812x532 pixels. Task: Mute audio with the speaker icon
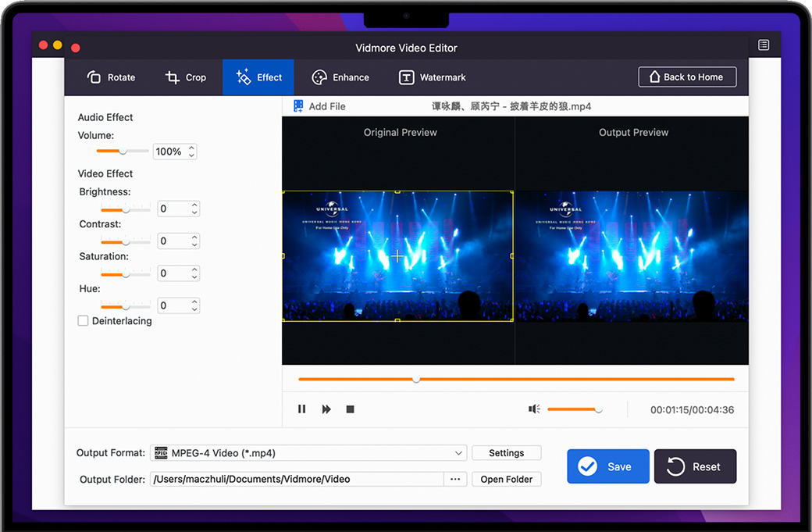[534, 409]
